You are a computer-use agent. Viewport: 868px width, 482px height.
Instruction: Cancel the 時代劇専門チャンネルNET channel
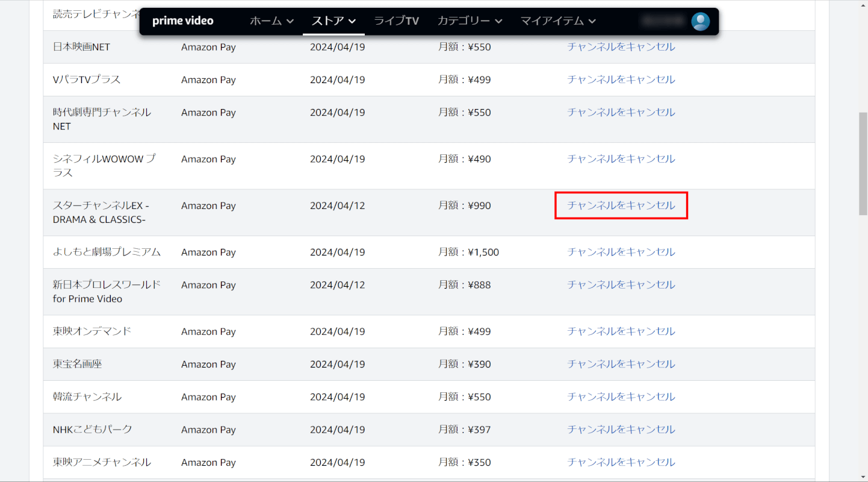click(x=621, y=112)
